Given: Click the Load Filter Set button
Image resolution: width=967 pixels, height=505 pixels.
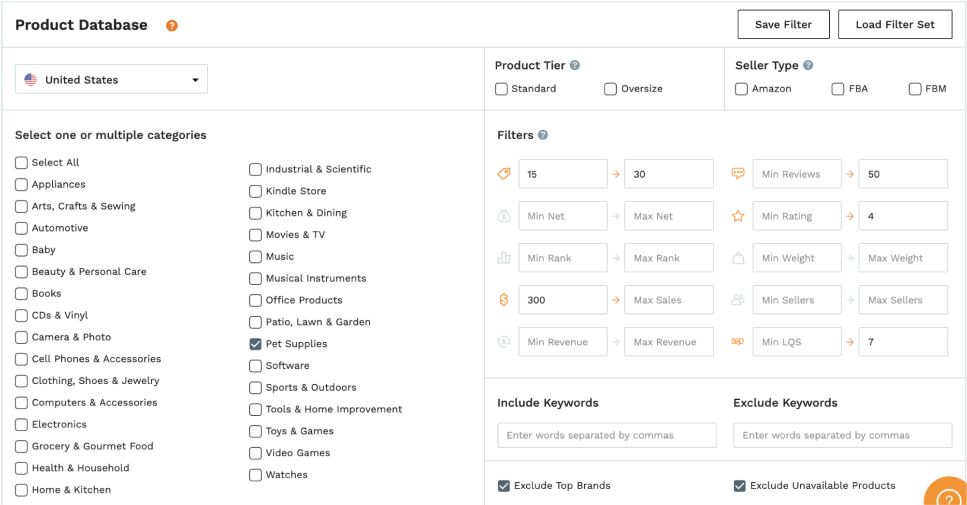Looking at the screenshot, I should (895, 25).
